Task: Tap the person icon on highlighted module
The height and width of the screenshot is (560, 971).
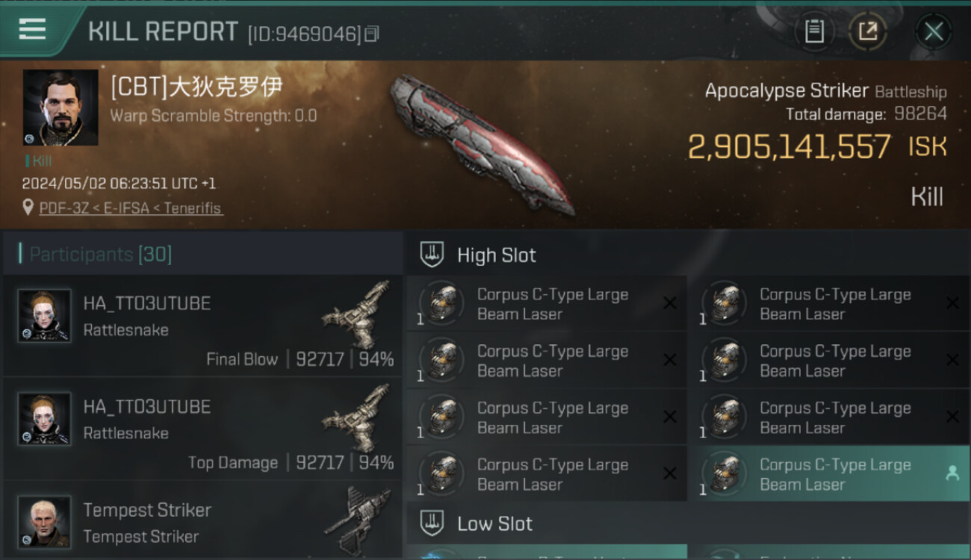Action: 952,473
